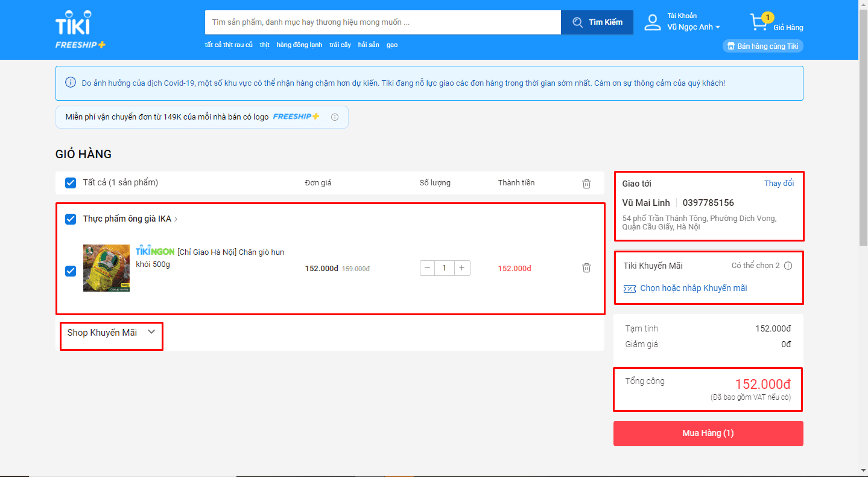Click the info icon beside FREESHIP+ logo
This screenshot has width=868, height=477.
pos(335,117)
